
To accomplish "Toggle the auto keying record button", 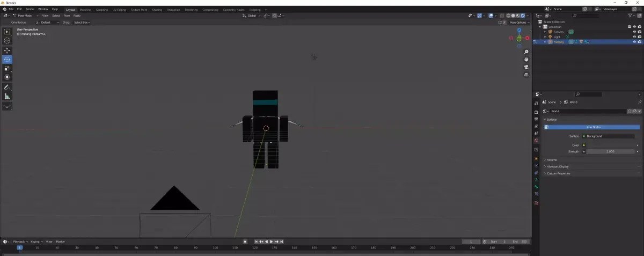I will point(245,242).
